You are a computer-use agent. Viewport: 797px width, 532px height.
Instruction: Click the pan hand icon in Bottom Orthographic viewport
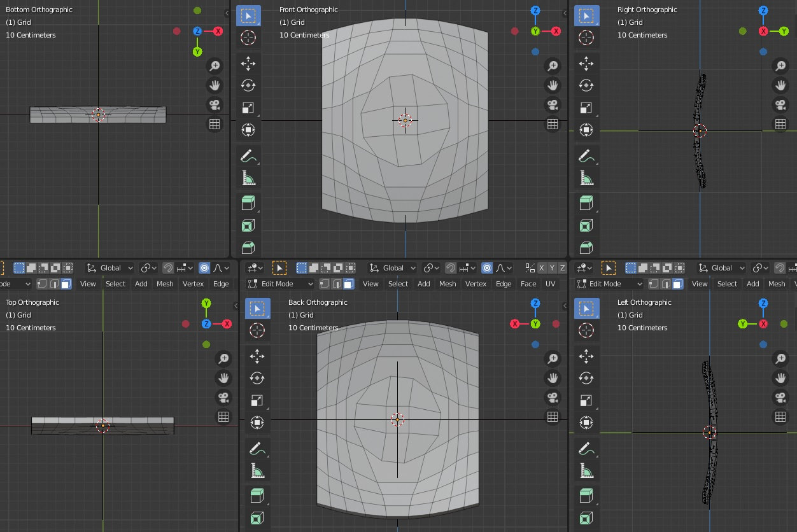point(215,85)
